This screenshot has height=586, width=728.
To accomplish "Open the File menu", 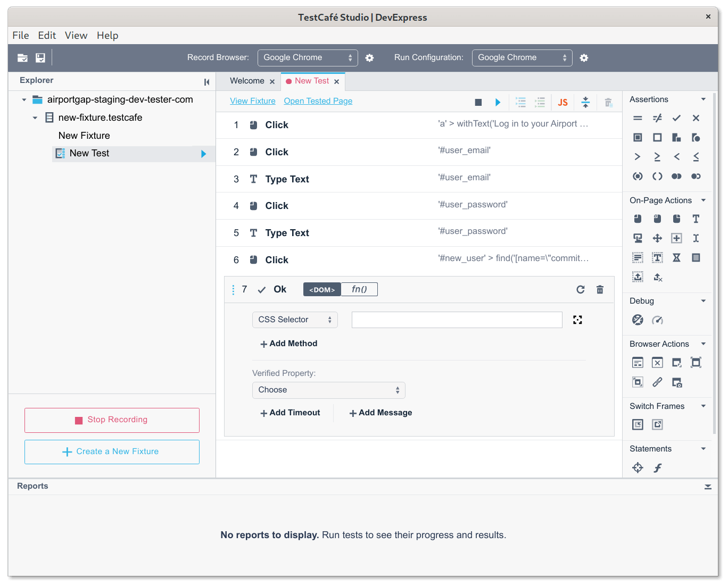I will (21, 36).
